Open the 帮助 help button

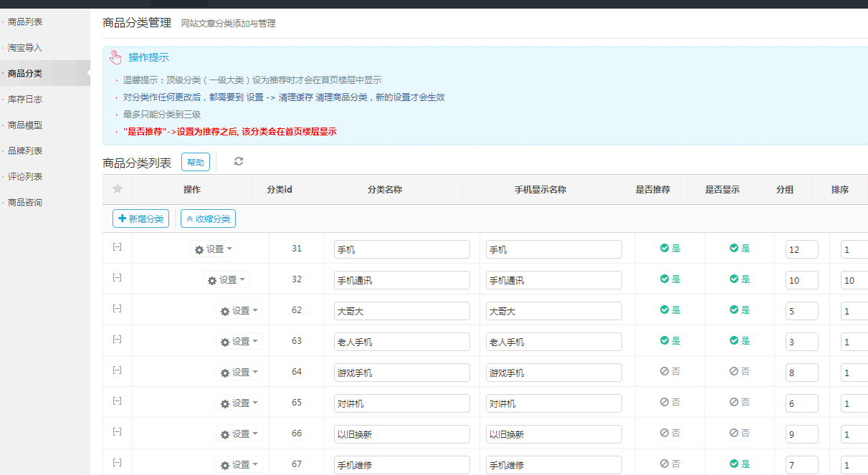195,162
